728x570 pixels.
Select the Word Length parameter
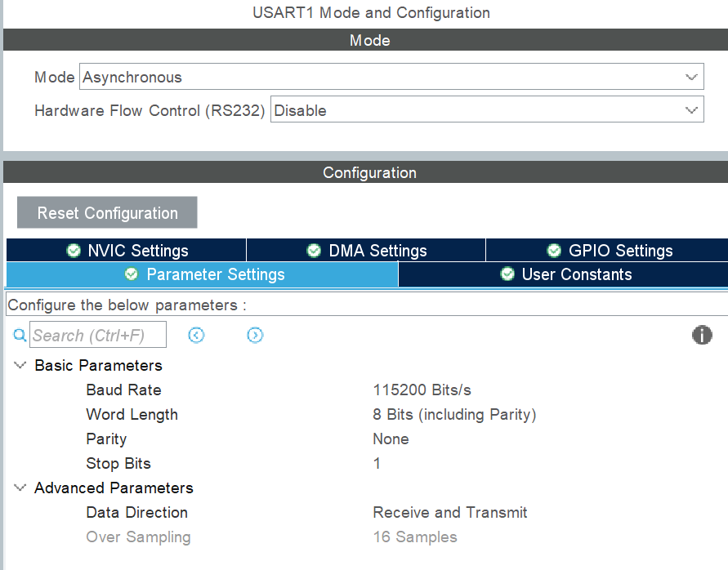click(132, 415)
